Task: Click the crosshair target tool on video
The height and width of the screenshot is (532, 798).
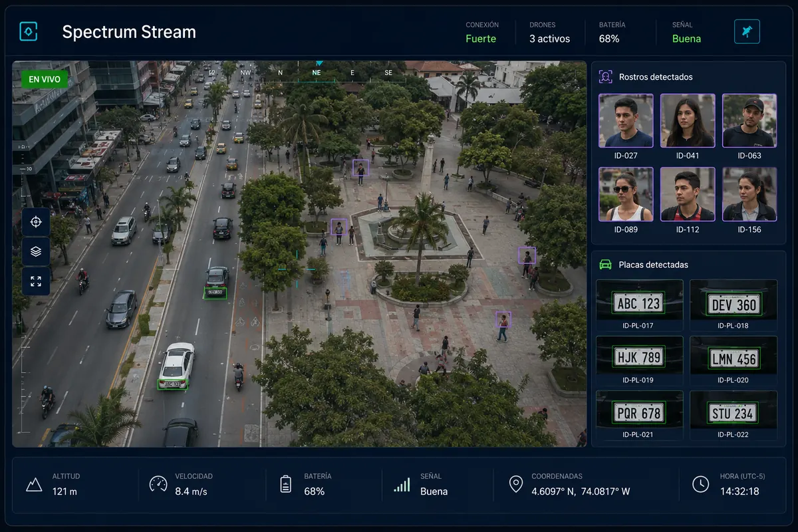Action: point(36,222)
